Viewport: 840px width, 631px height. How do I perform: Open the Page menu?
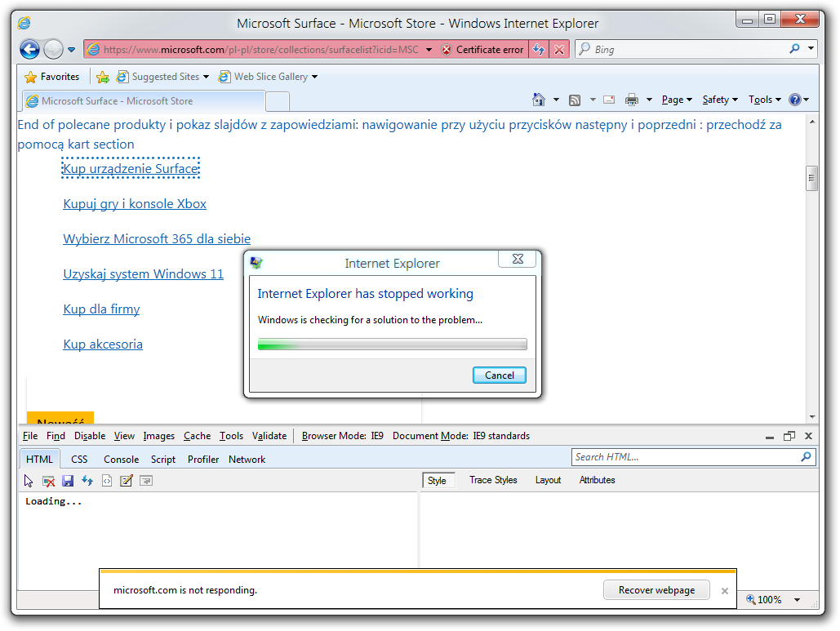(678, 100)
